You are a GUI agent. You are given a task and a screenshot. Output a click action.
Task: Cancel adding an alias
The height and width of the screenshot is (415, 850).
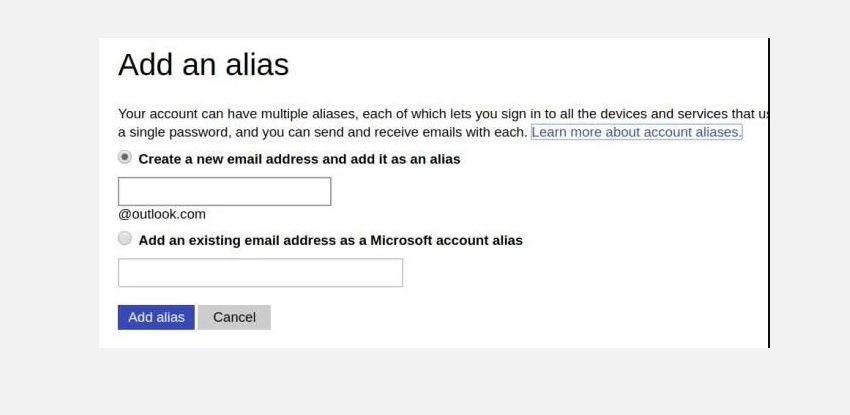pos(234,317)
